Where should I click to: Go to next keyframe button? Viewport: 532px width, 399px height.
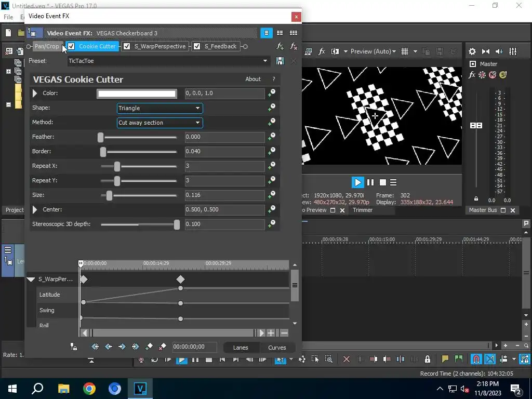122,347
